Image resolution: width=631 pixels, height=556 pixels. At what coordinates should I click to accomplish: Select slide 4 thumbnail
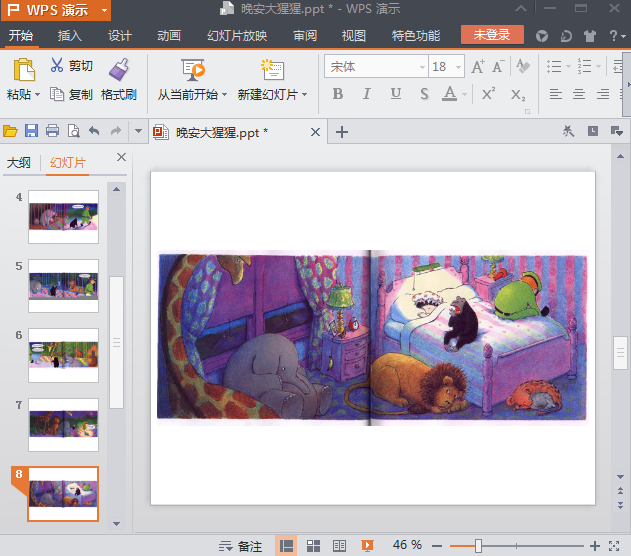tap(63, 217)
